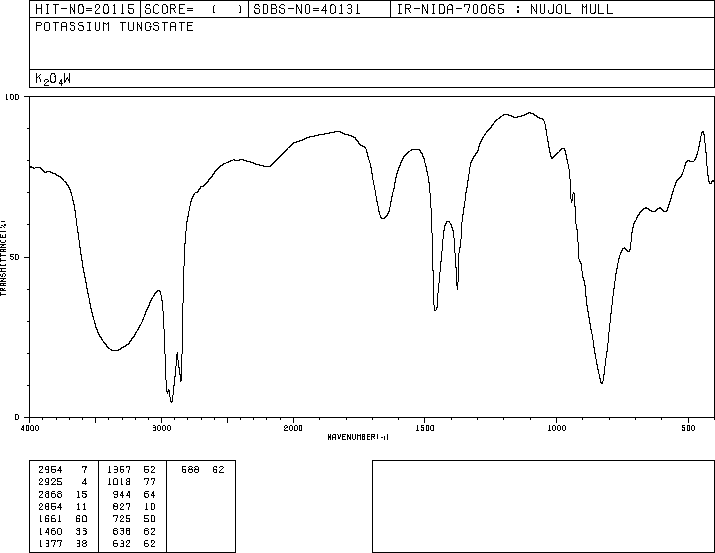Click the WAVENUMBER axis title
This screenshot has height=553, width=715.
(x=358, y=437)
